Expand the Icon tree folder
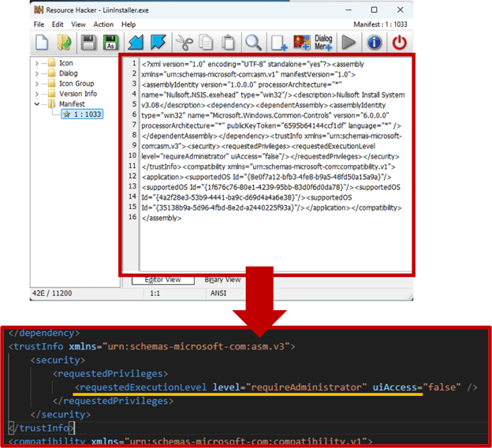This screenshot has width=492, height=448. 37,63
